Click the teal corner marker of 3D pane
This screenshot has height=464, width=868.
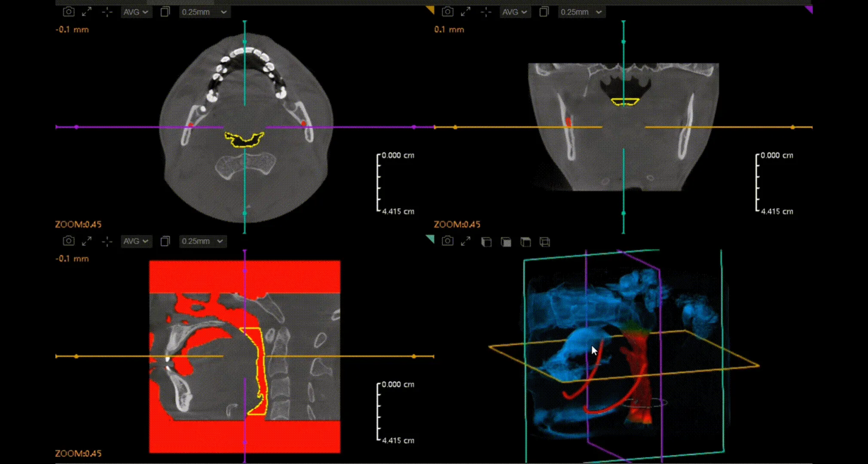[x=431, y=238]
